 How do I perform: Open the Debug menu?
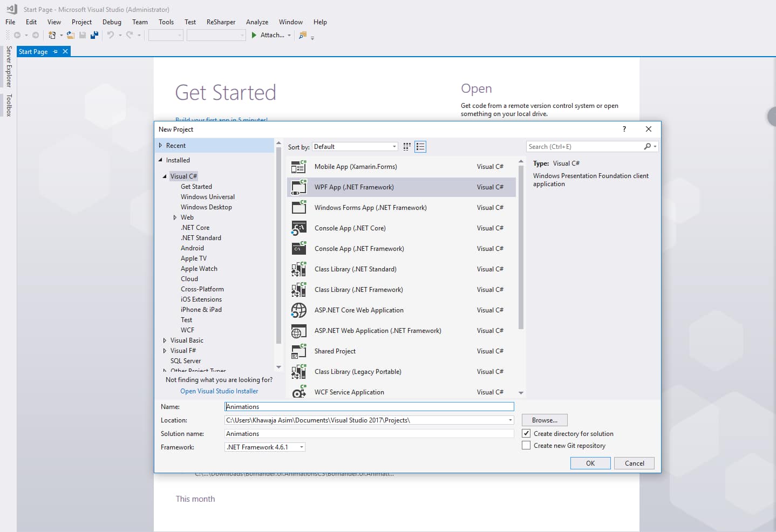tap(112, 22)
